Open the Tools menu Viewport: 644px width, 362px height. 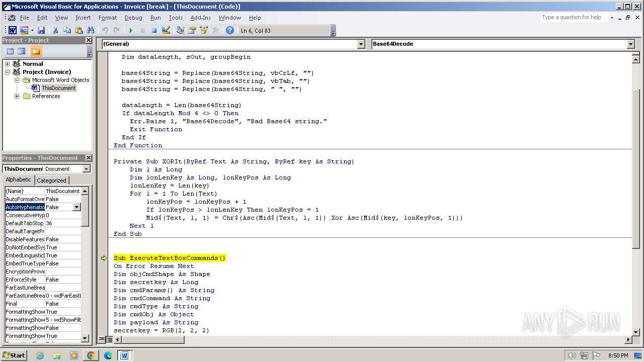(x=176, y=18)
